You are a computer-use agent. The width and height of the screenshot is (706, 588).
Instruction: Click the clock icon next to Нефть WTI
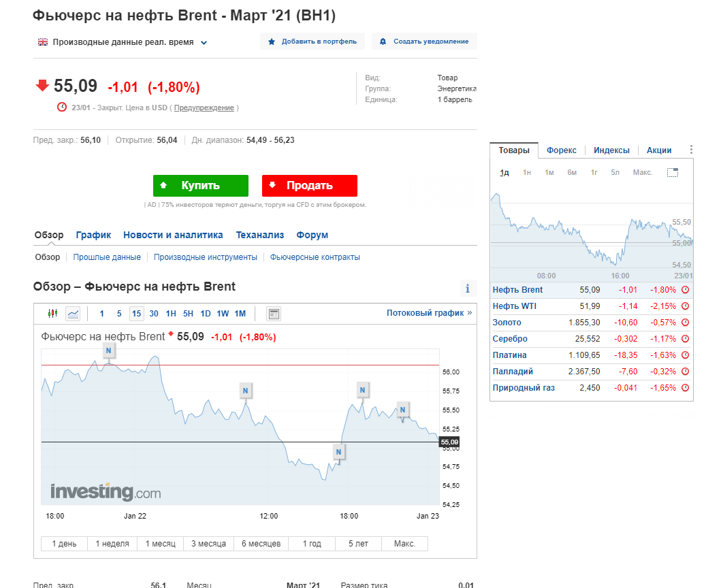[x=686, y=306]
